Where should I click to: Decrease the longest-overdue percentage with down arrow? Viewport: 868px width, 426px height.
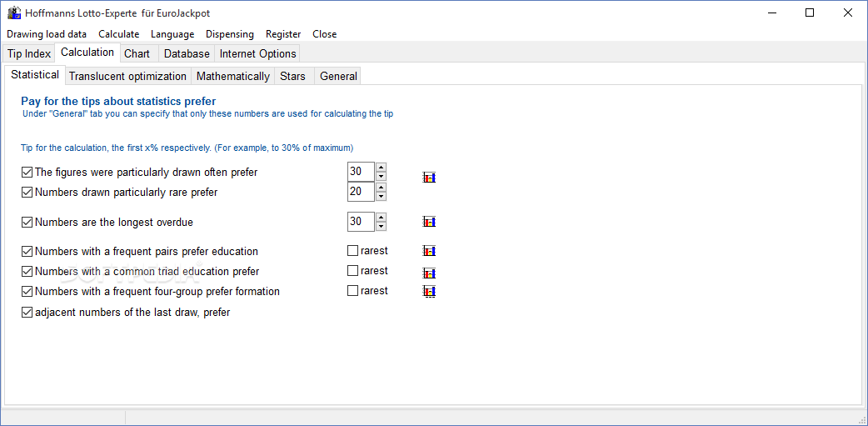(x=381, y=227)
